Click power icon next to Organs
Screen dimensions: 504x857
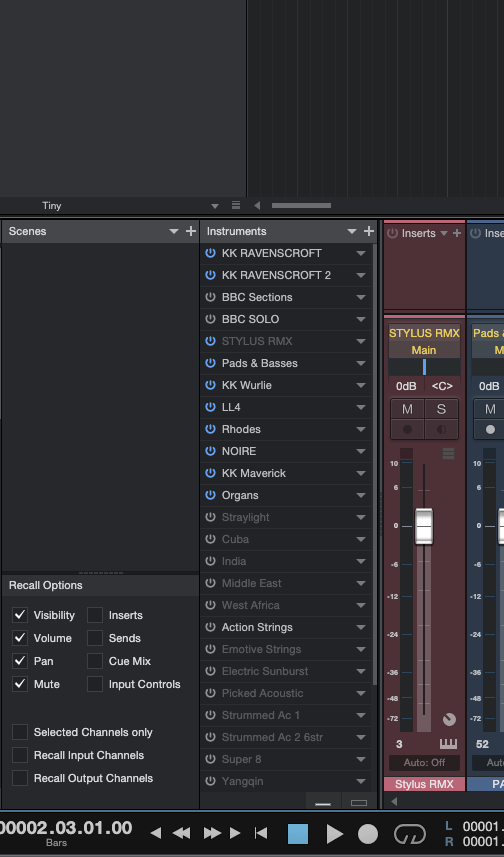210,495
